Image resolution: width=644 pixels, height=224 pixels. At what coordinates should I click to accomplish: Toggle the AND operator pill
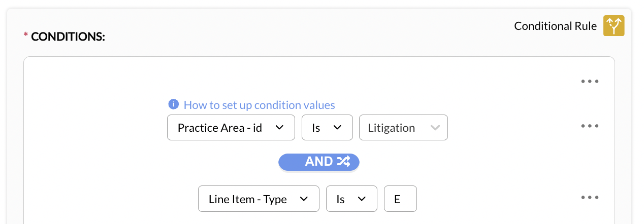click(318, 162)
